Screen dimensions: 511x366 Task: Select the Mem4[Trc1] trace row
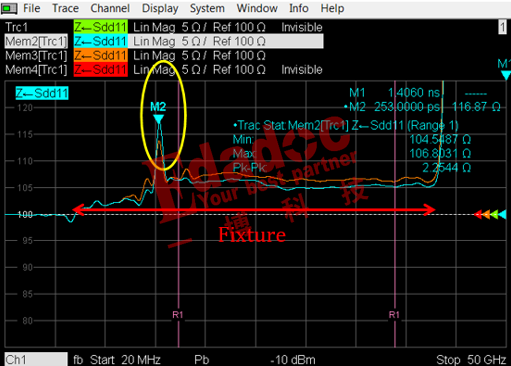(x=164, y=69)
